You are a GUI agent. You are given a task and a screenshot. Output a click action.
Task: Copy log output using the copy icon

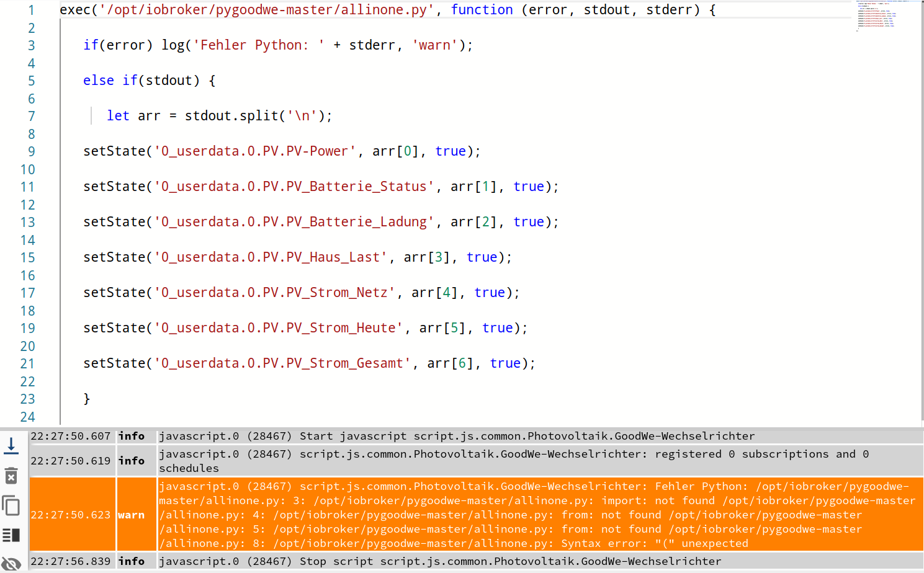(11, 505)
